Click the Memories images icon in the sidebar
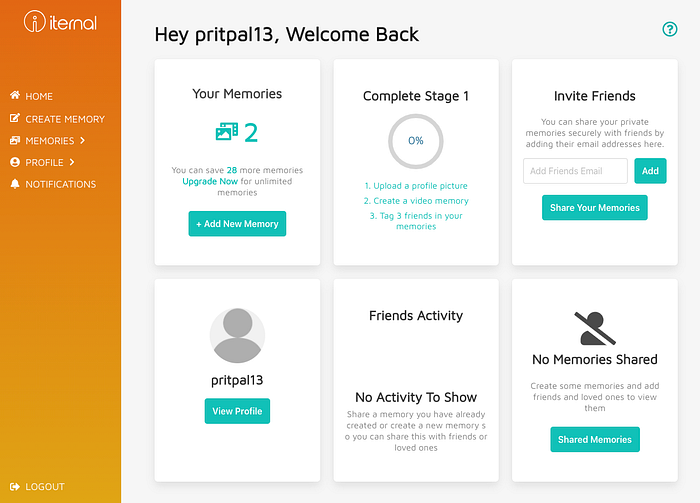700x503 pixels. pyautogui.click(x=15, y=141)
